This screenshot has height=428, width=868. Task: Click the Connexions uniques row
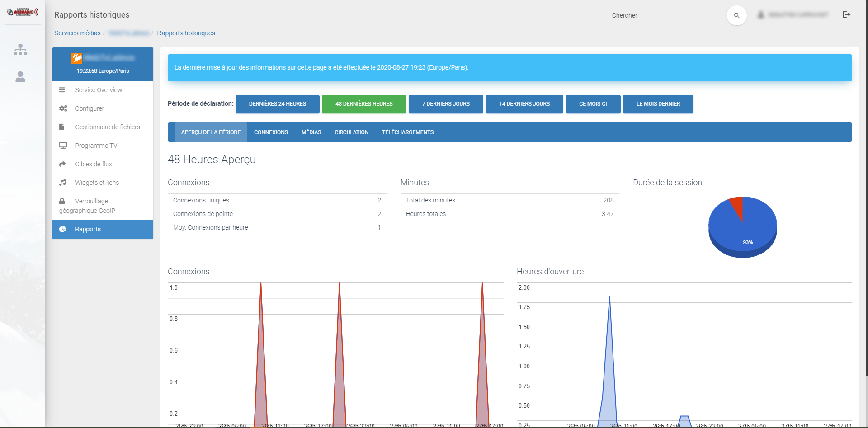[x=277, y=200]
